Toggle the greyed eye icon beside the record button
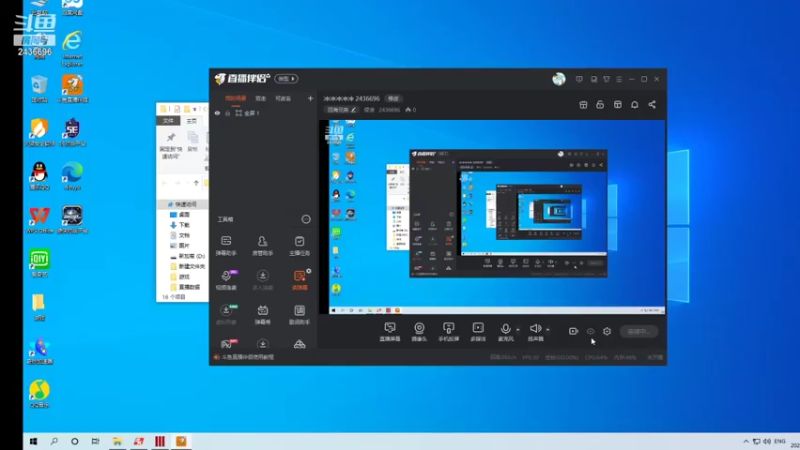The width and height of the screenshot is (800, 450). click(590, 331)
